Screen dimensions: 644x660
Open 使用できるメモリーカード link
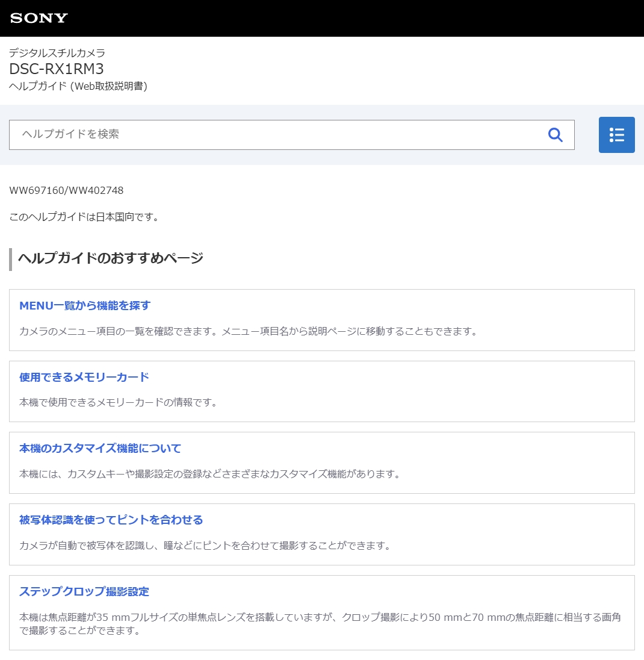(x=84, y=377)
